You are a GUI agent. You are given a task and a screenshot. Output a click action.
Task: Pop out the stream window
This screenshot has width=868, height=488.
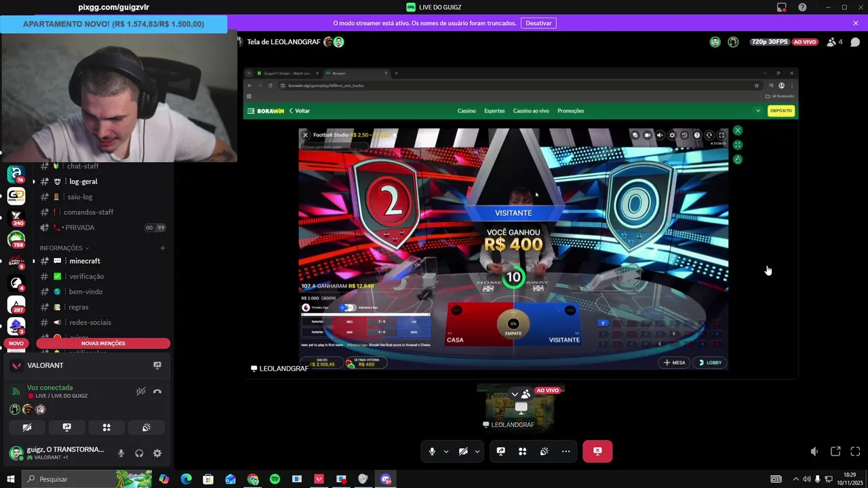point(835,451)
